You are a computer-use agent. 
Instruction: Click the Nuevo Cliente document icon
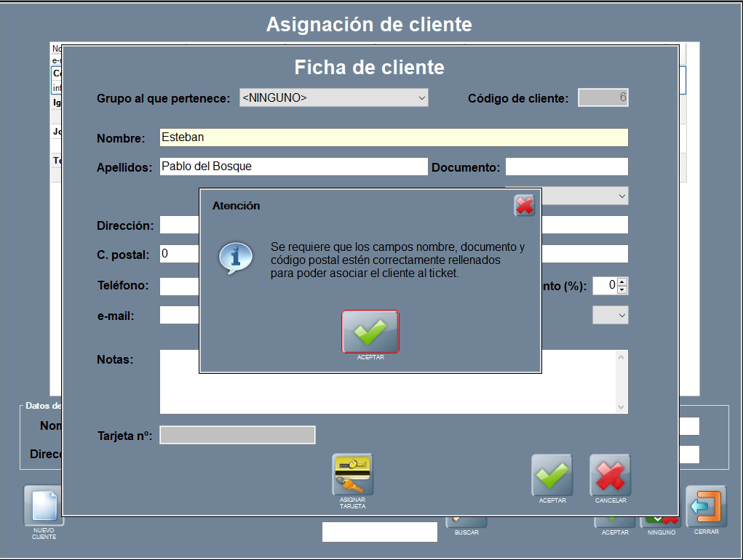tap(43, 507)
